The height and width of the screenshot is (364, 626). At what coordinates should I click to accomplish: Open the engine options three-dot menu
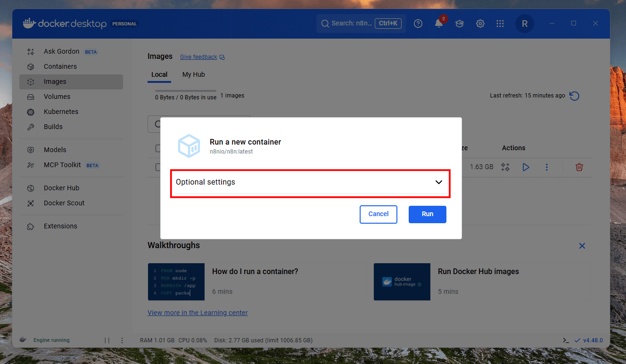[x=122, y=340]
